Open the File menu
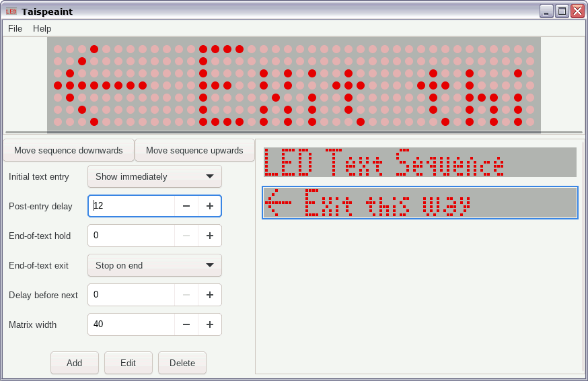The width and height of the screenshot is (588, 381). [x=15, y=28]
